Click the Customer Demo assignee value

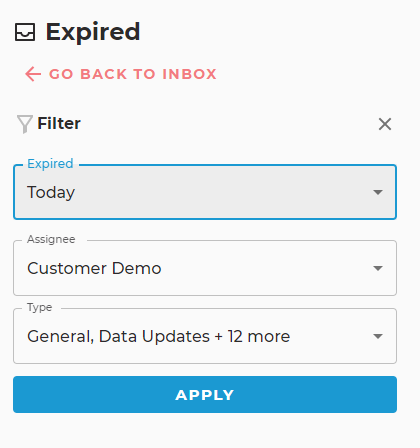point(94,268)
